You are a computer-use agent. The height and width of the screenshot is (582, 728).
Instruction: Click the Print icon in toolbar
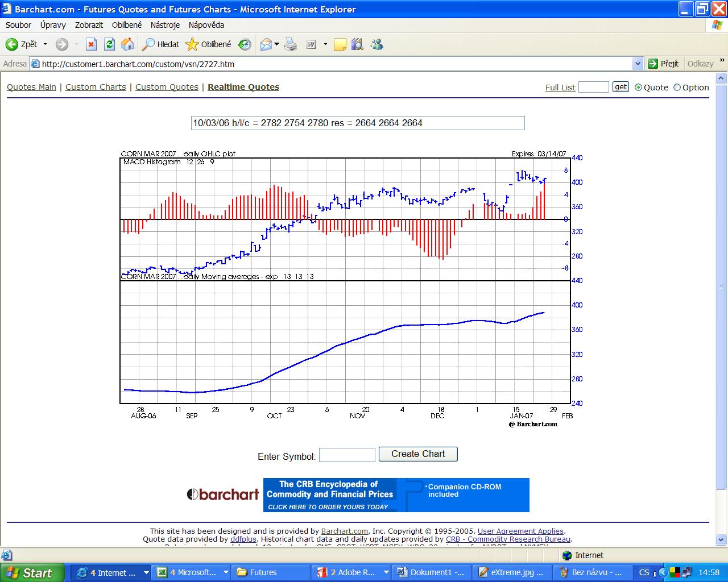point(291,44)
